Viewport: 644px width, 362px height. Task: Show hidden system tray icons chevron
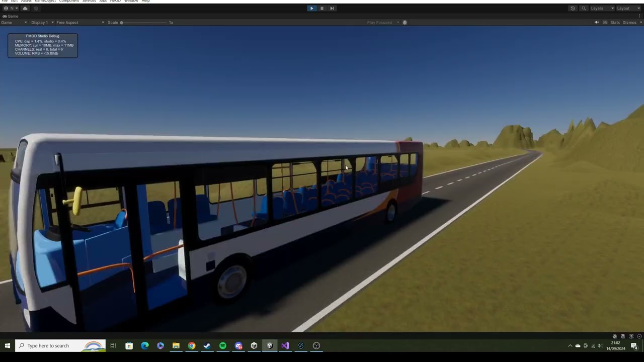570,346
